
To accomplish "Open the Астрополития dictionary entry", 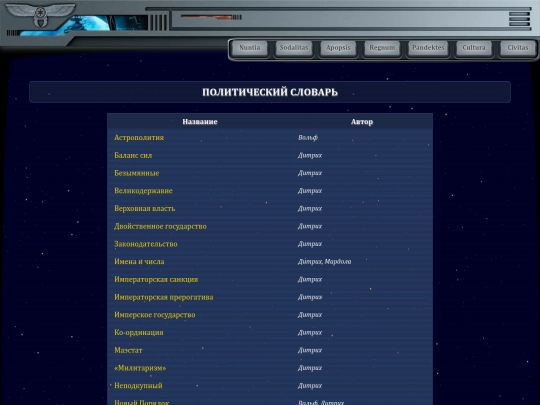I will 139,137.
